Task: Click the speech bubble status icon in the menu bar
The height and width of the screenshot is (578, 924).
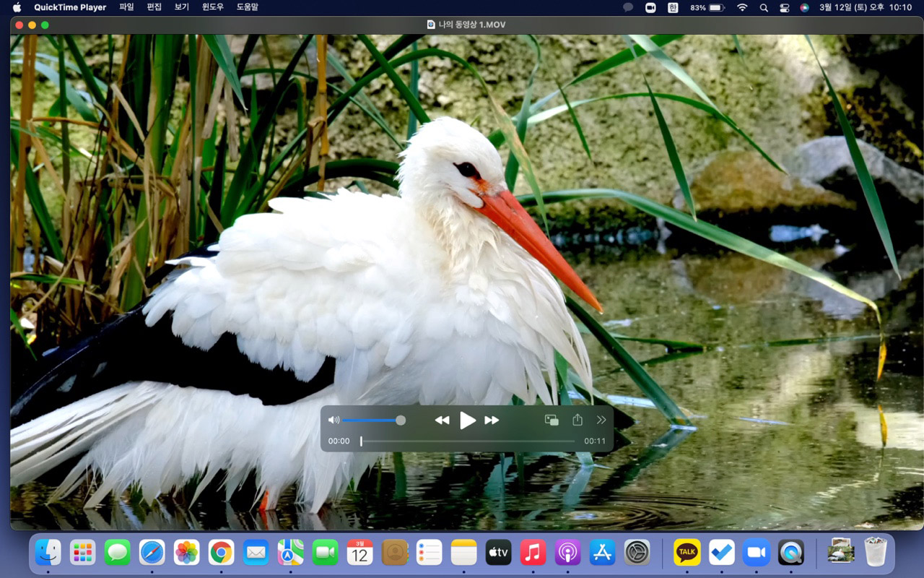Action: 628,7
